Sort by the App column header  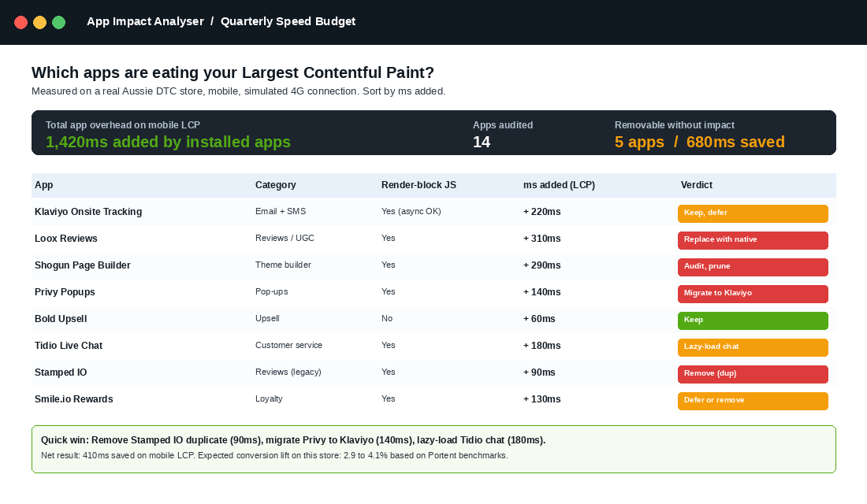tap(43, 185)
